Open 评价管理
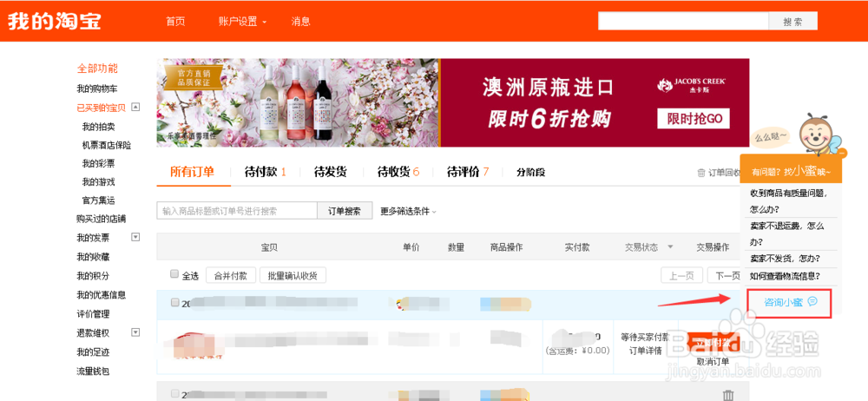Viewport: 868px width, 401px height. [x=93, y=314]
